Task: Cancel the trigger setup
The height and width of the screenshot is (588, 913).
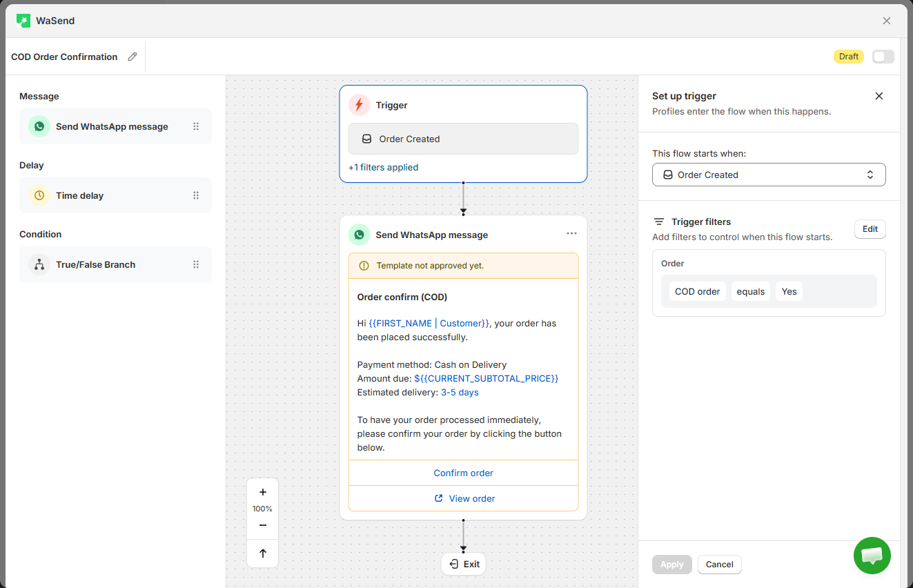Action: point(720,565)
